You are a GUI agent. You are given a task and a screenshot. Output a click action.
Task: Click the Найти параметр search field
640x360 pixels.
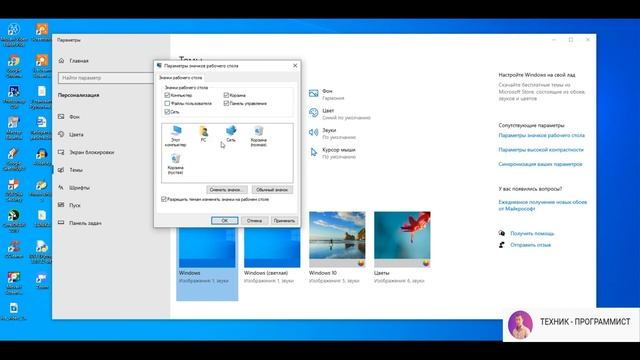tap(106, 78)
